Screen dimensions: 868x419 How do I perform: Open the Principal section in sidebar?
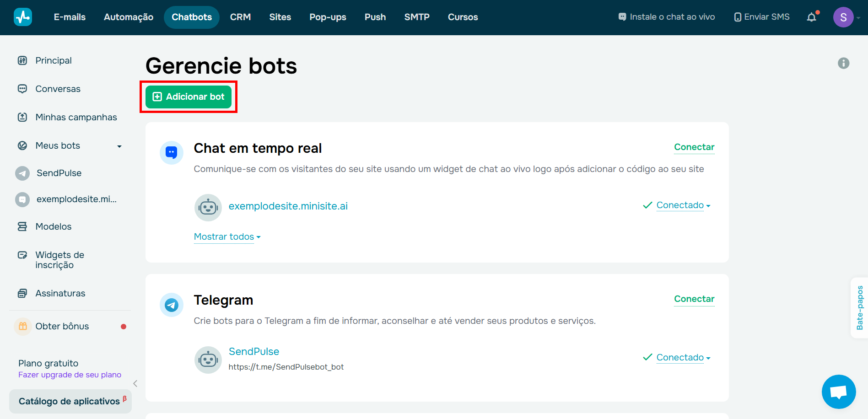53,60
